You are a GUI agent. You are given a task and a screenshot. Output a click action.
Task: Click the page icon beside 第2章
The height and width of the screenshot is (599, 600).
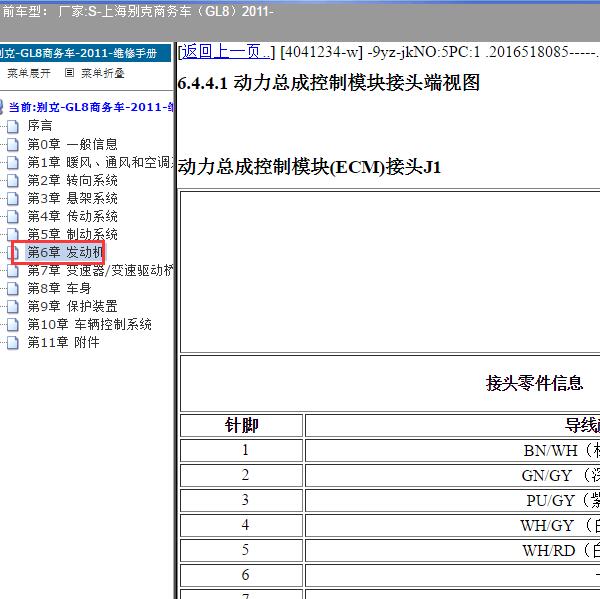pyautogui.click(x=13, y=181)
